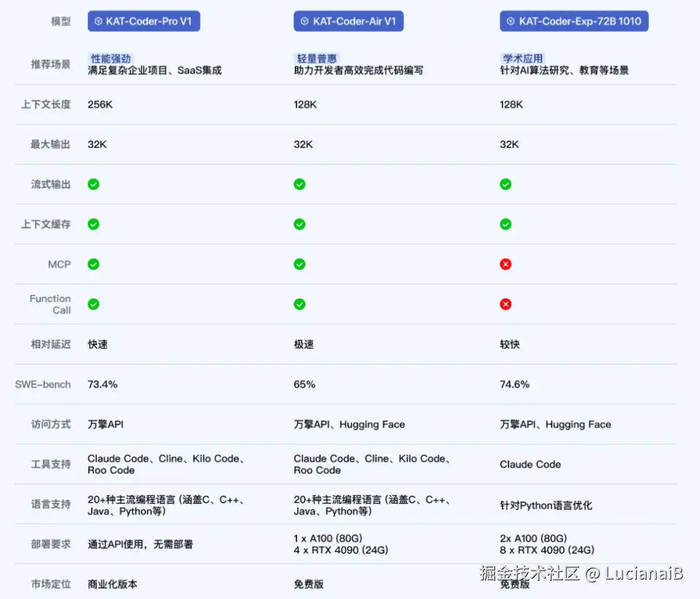Click the Function Call checkmark for KAT-Coder-Air V1
This screenshot has width=700, height=599.
(300, 304)
